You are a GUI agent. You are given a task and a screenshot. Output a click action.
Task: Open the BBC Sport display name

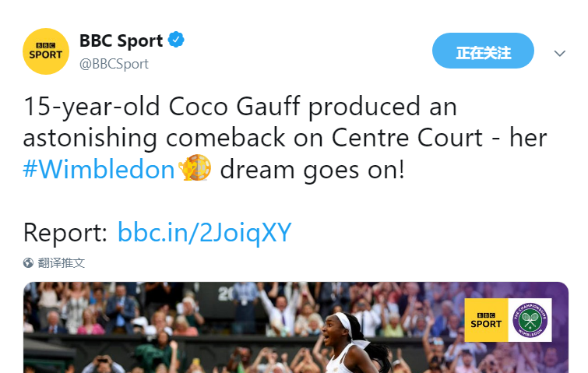click(121, 40)
